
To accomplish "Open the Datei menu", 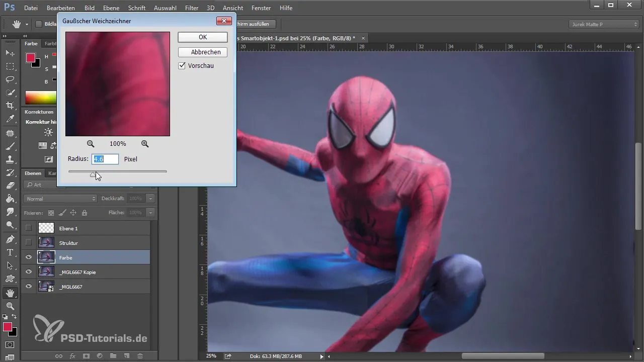I will (31, 8).
